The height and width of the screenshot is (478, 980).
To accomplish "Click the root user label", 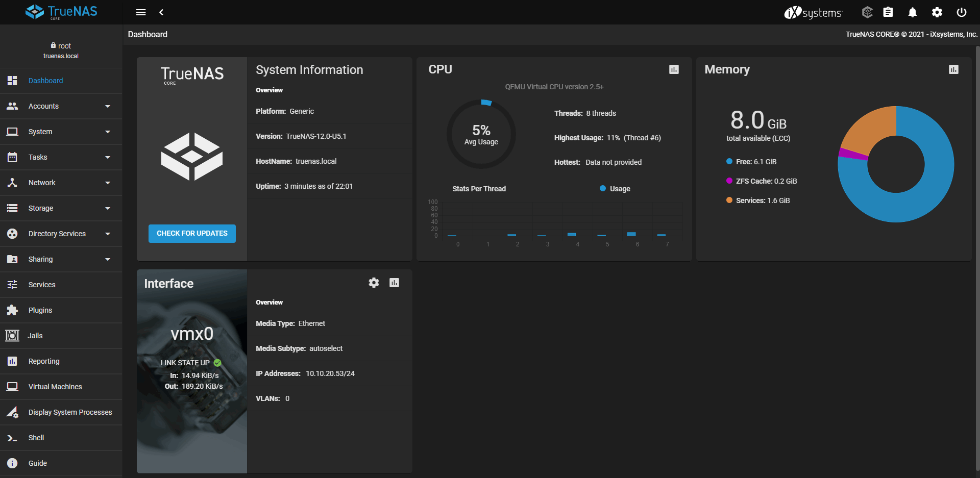I will 61,46.
